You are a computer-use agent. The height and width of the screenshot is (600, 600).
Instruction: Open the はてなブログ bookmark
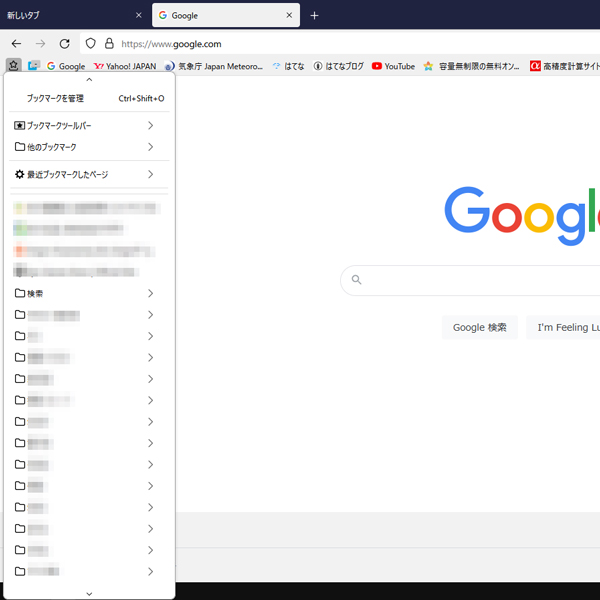[x=339, y=66]
